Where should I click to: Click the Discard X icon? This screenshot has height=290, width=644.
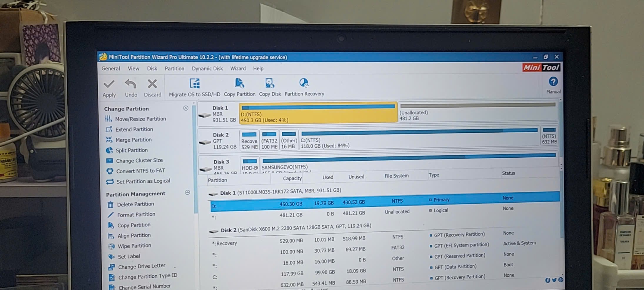tap(152, 84)
